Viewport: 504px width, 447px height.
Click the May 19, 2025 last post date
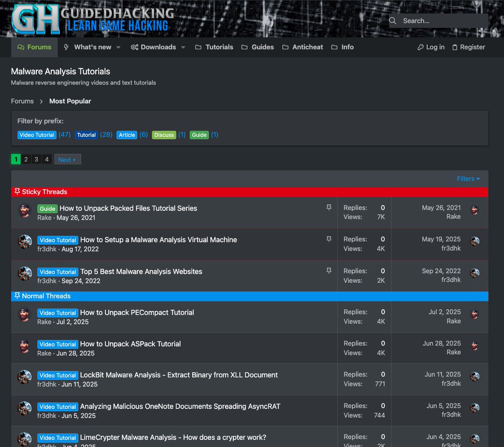point(441,239)
